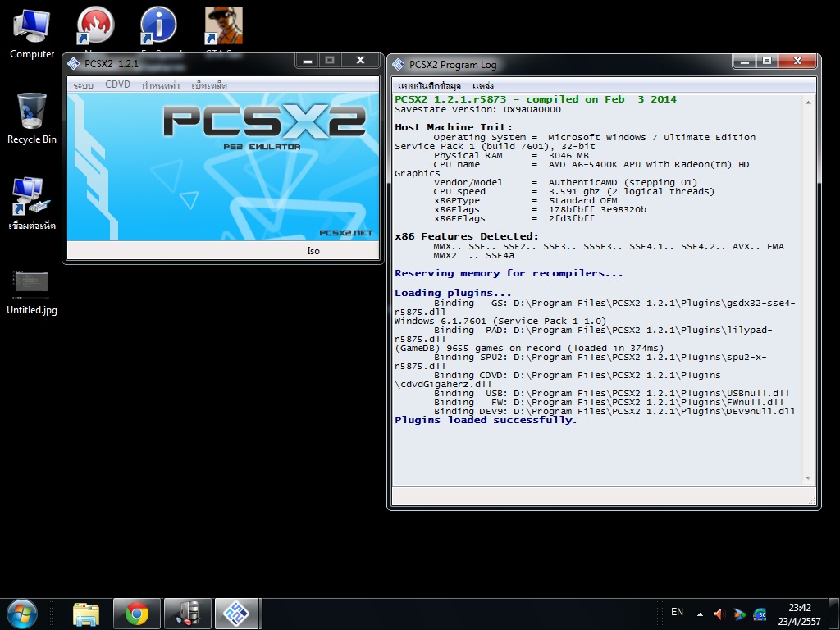The image size is (840, 630).
Task: Open the Recycle Bin icon
Action: (32, 118)
